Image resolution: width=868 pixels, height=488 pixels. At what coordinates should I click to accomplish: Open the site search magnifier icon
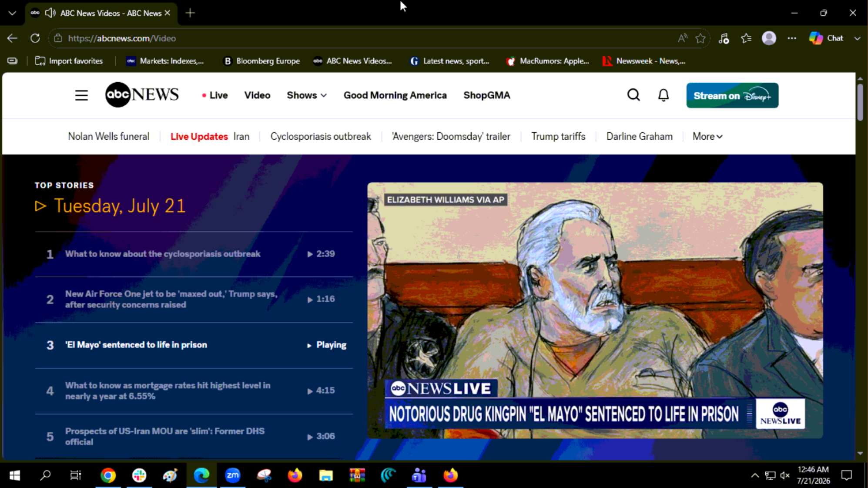click(633, 95)
